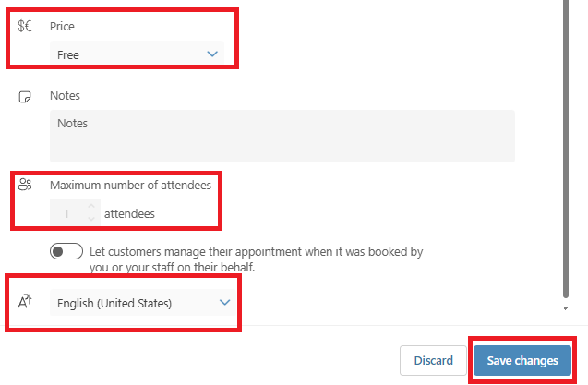Click the Discard button
The height and width of the screenshot is (385, 588).
click(x=433, y=360)
